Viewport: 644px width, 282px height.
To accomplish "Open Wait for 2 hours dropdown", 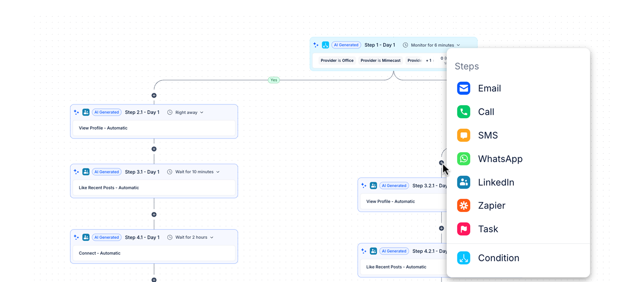I will pyautogui.click(x=190, y=237).
